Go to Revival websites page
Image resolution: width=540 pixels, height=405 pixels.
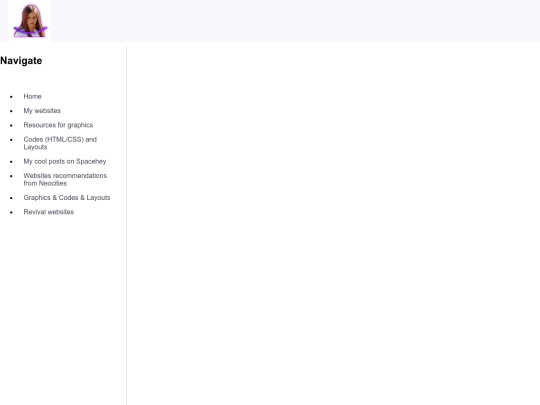pyautogui.click(x=49, y=212)
